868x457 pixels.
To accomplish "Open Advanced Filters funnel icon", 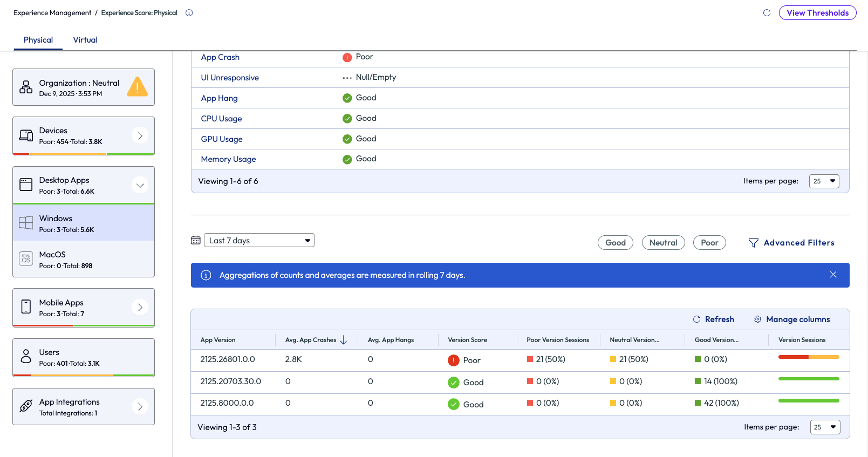I will (753, 243).
